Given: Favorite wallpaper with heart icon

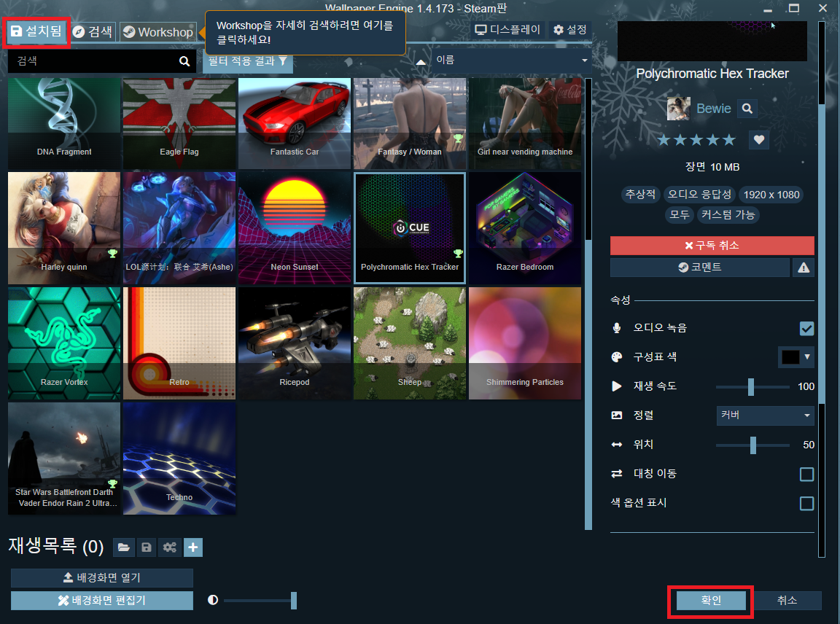Looking at the screenshot, I should [758, 140].
